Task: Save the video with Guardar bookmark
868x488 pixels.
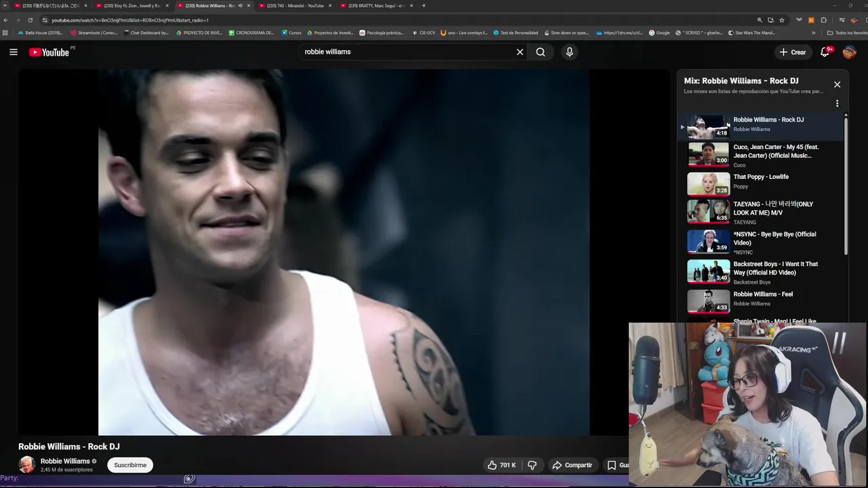Action: click(617, 465)
